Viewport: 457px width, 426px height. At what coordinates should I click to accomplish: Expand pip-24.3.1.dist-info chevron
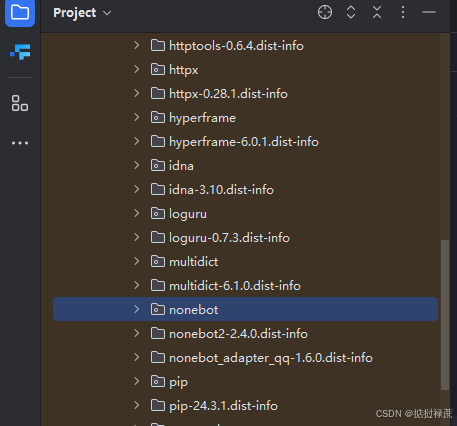[x=136, y=405]
